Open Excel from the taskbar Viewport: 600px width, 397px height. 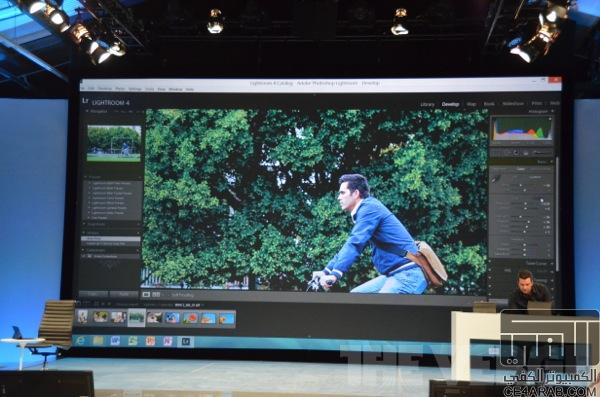132,341
